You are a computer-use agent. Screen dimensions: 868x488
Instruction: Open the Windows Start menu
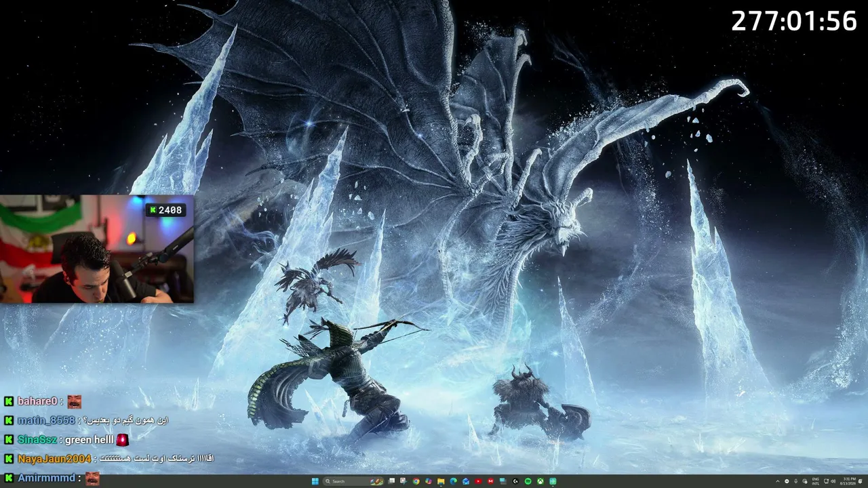(315, 481)
